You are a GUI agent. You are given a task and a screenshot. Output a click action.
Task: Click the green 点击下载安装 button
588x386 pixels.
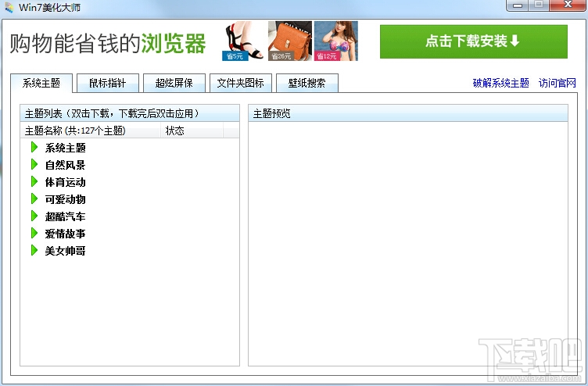click(474, 41)
